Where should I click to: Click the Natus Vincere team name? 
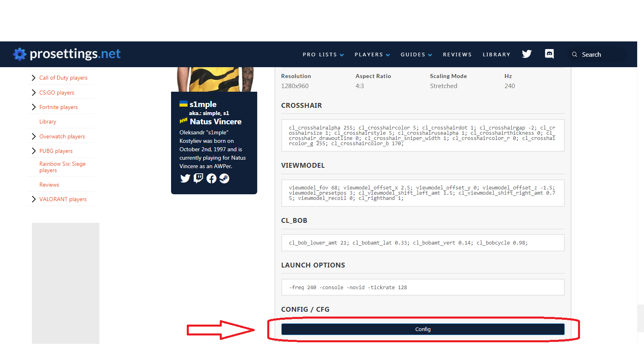point(216,121)
